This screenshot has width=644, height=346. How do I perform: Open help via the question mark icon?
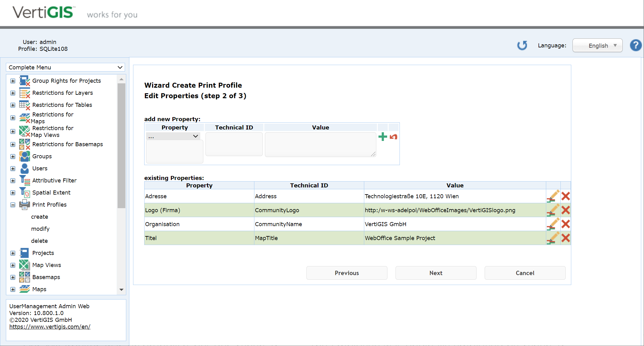(x=636, y=45)
